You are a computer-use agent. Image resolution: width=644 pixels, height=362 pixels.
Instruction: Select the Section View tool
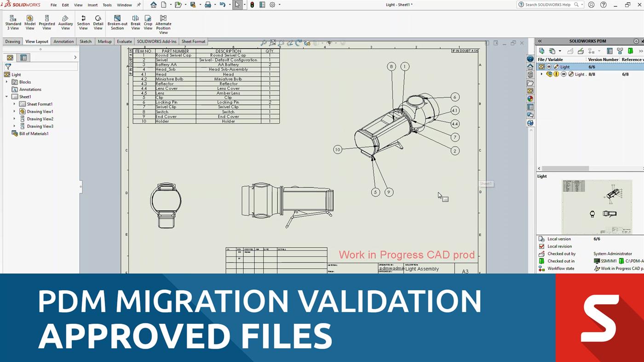[84, 21]
